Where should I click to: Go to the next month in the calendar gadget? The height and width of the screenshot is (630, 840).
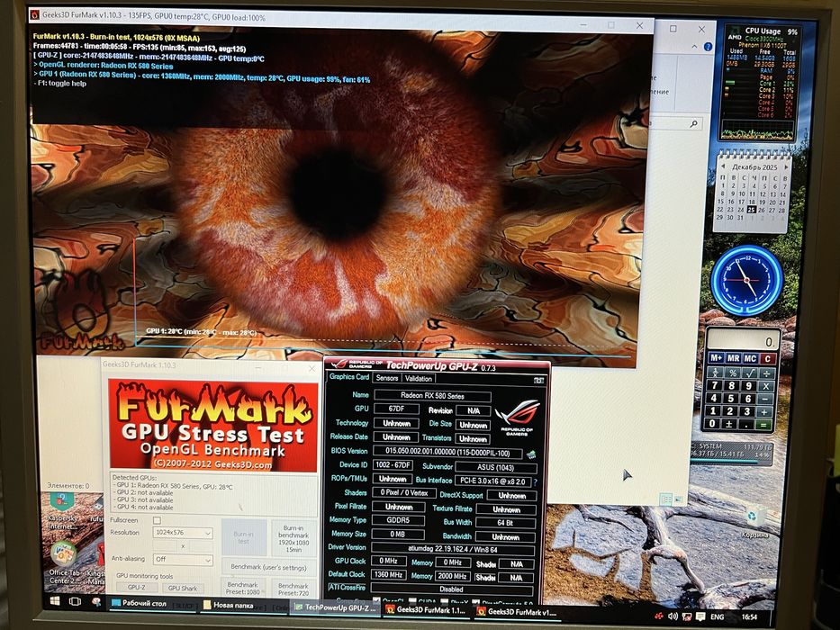(x=786, y=167)
